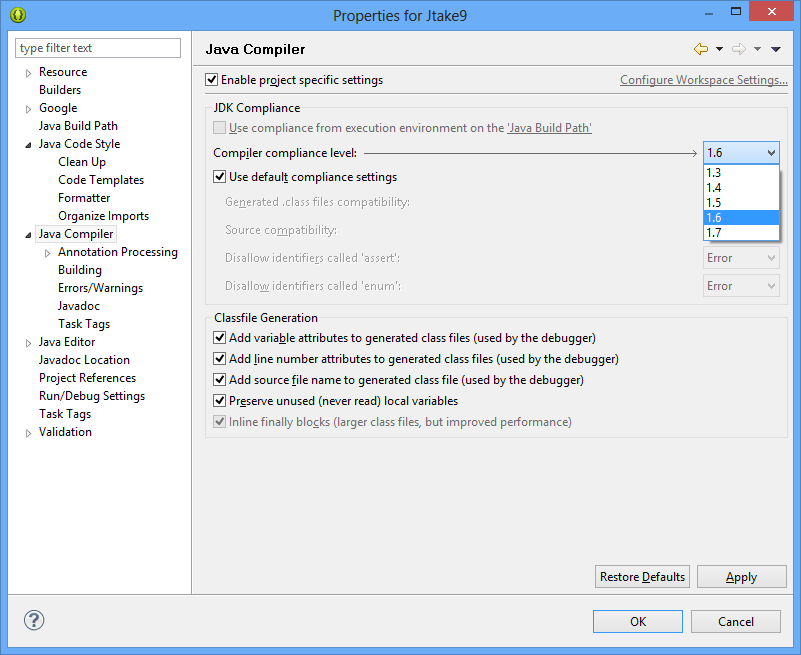Expand the Java Editor tree node
The height and width of the screenshot is (655, 801).
pyautogui.click(x=29, y=343)
